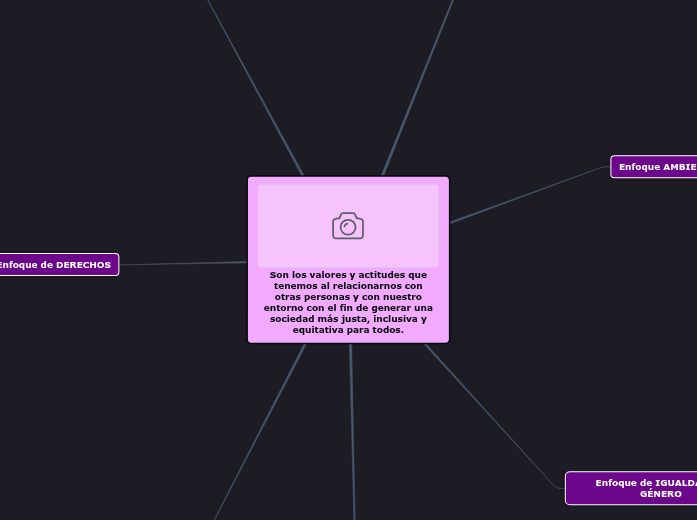Viewport: 697px width, 520px height.
Task: Click the camera icon in the central node
Action: tap(348, 226)
